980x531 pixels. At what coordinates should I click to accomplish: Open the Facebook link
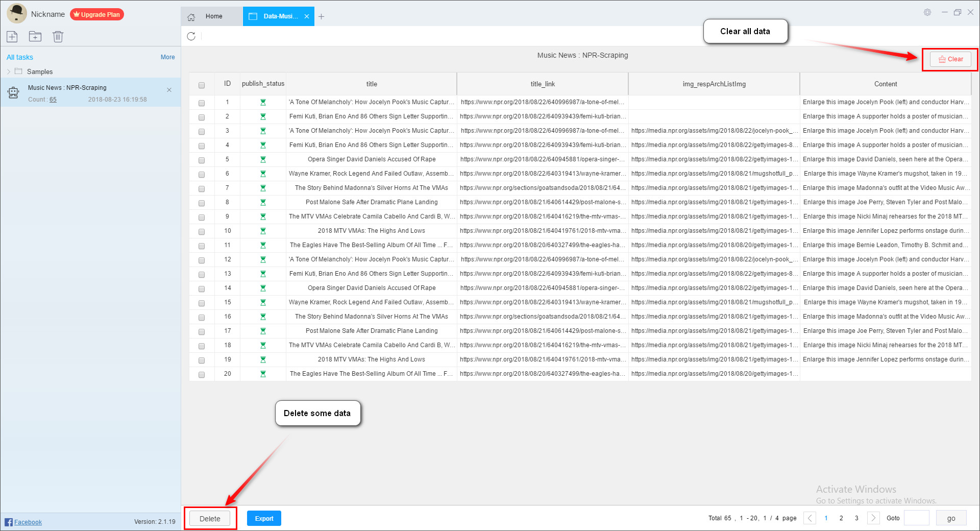[28, 522]
